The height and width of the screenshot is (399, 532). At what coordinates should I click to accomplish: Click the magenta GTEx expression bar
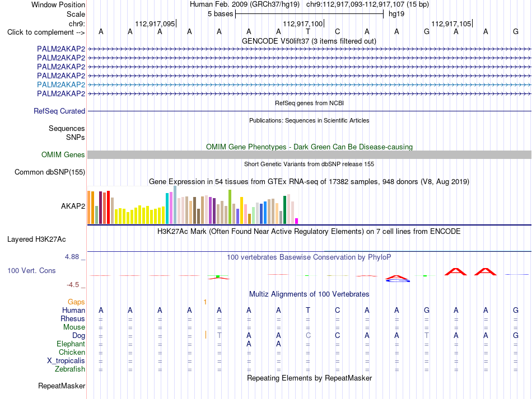click(296, 221)
